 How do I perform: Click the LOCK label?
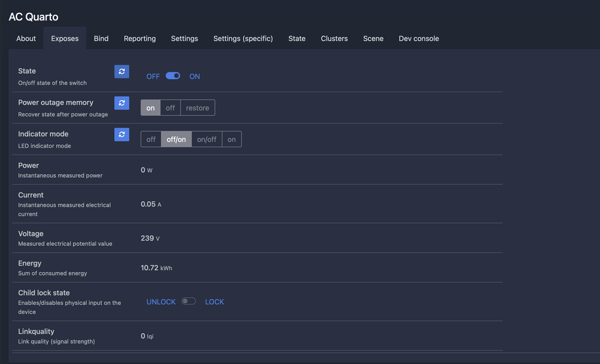tap(214, 301)
